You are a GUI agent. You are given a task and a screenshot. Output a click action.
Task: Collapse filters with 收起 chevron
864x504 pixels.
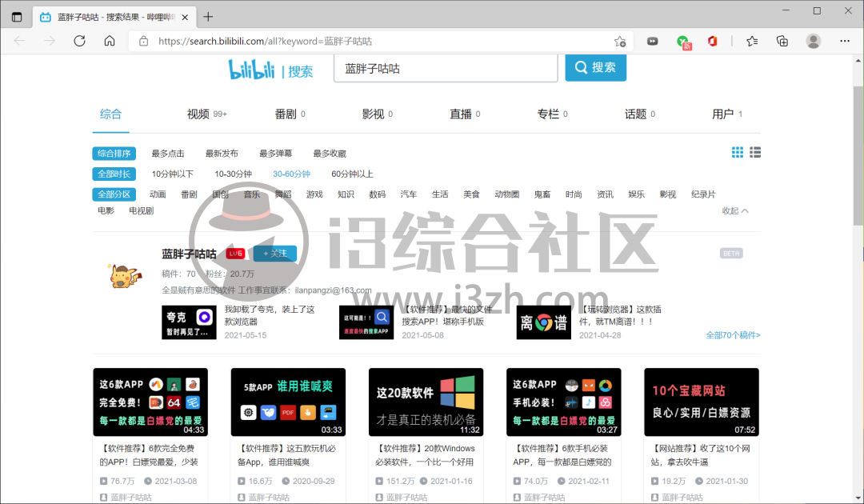736,211
